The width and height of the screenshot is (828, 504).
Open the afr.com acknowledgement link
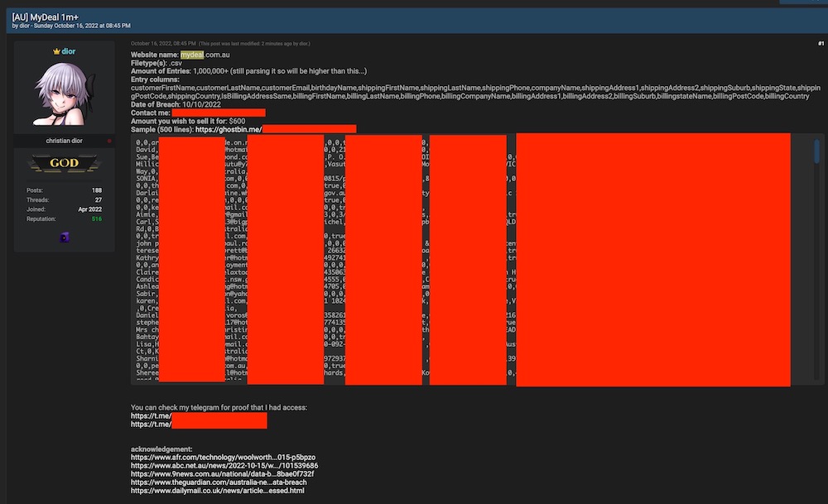(224, 457)
